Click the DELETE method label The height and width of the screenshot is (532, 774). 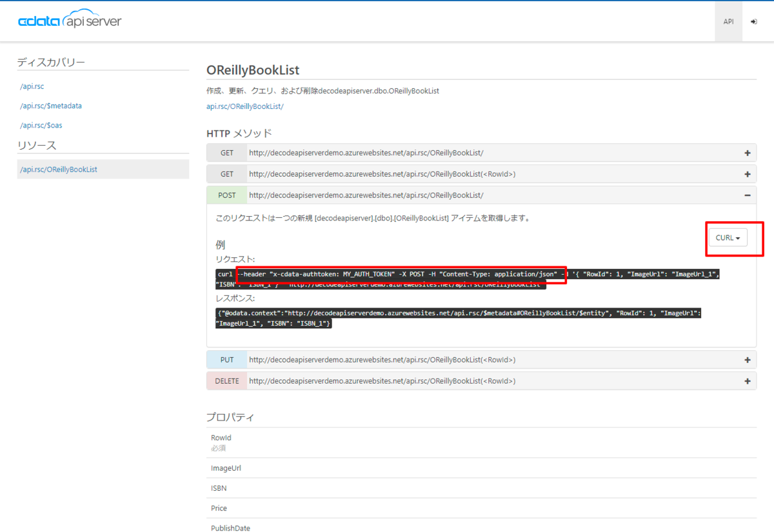click(x=227, y=381)
